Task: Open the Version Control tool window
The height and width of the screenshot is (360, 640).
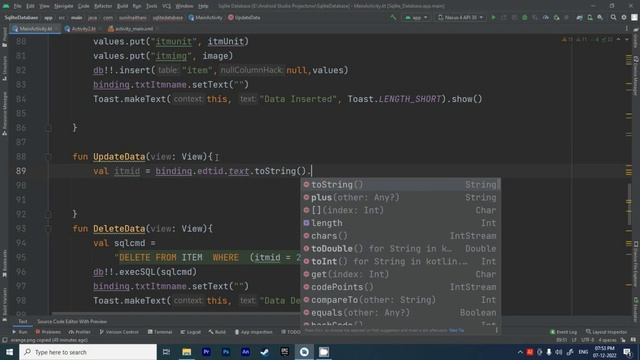Action: tap(119, 332)
